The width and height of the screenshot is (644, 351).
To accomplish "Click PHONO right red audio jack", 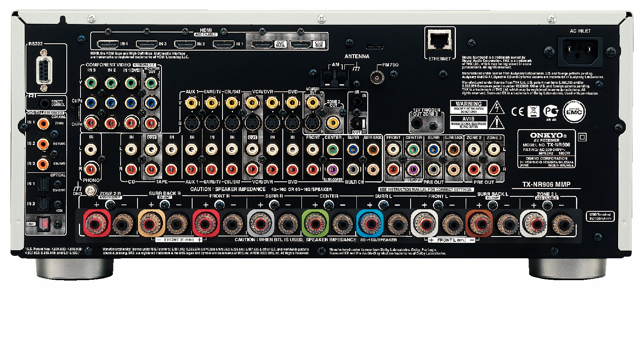I will [91, 169].
